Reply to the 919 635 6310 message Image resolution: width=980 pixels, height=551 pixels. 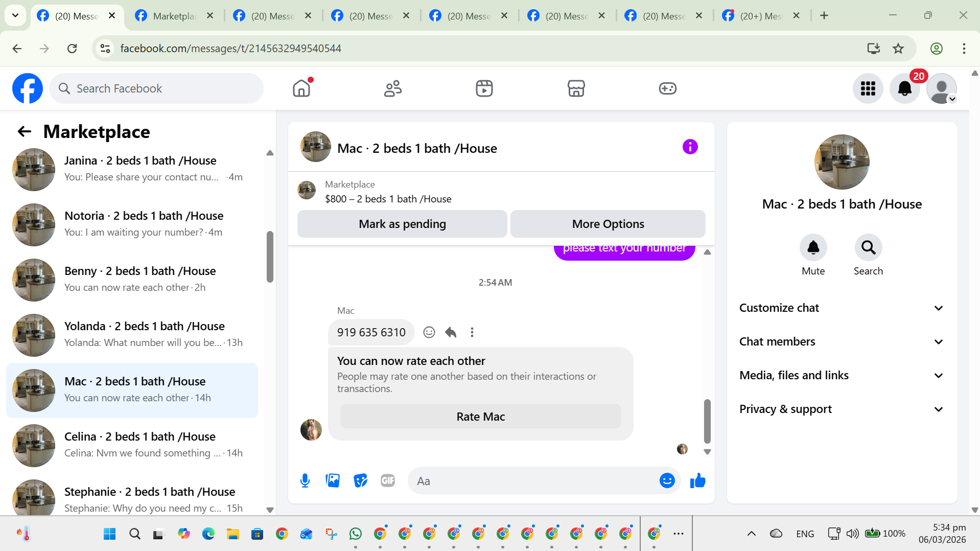[x=451, y=332]
